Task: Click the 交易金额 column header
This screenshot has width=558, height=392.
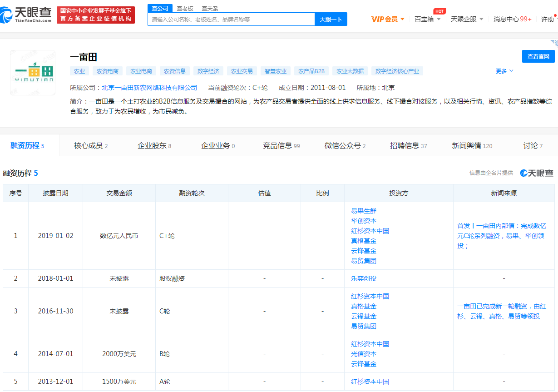Action: click(119, 193)
